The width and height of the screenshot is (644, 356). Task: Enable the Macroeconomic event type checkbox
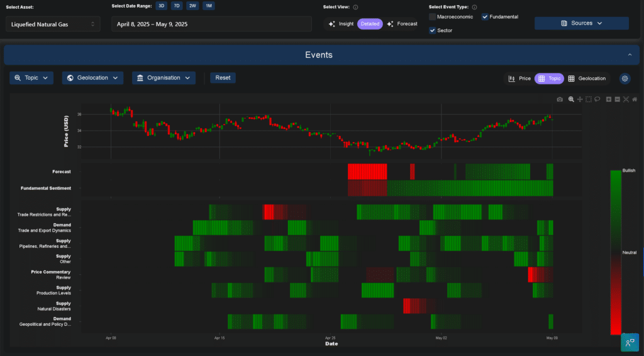[x=432, y=17]
